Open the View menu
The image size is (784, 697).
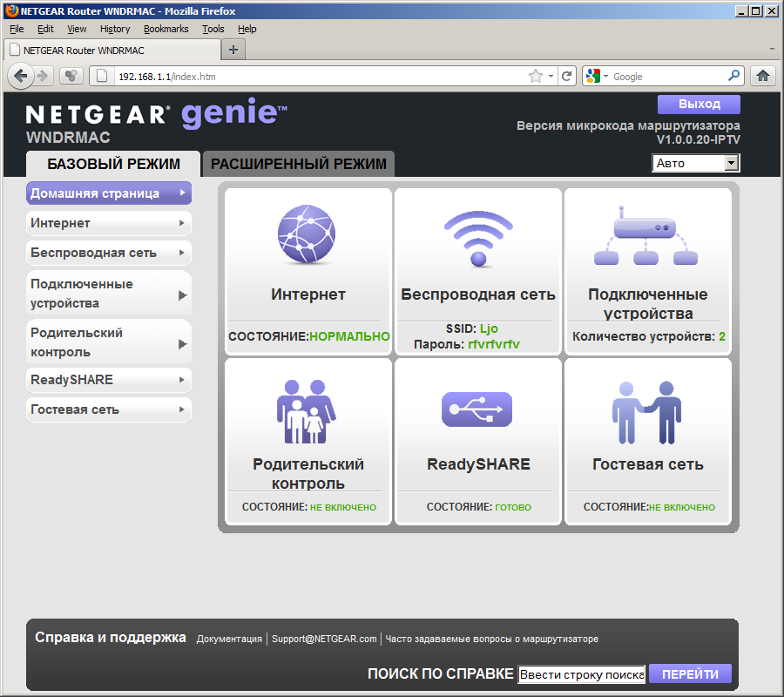[x=77, y=29]
